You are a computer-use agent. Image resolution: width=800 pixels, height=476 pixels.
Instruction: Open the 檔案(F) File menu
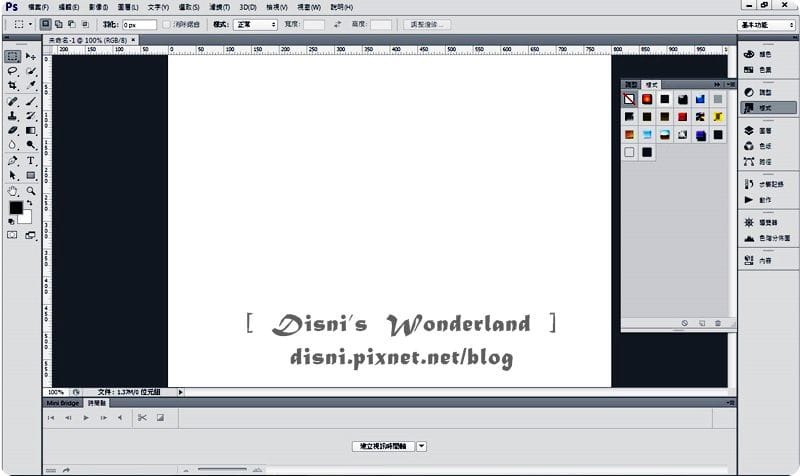coord(38,7)
